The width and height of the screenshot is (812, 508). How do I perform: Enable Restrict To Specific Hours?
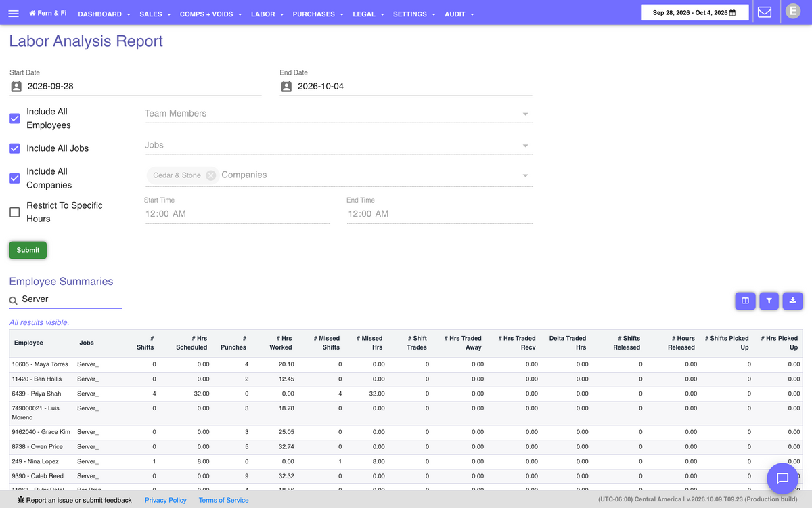14,212
